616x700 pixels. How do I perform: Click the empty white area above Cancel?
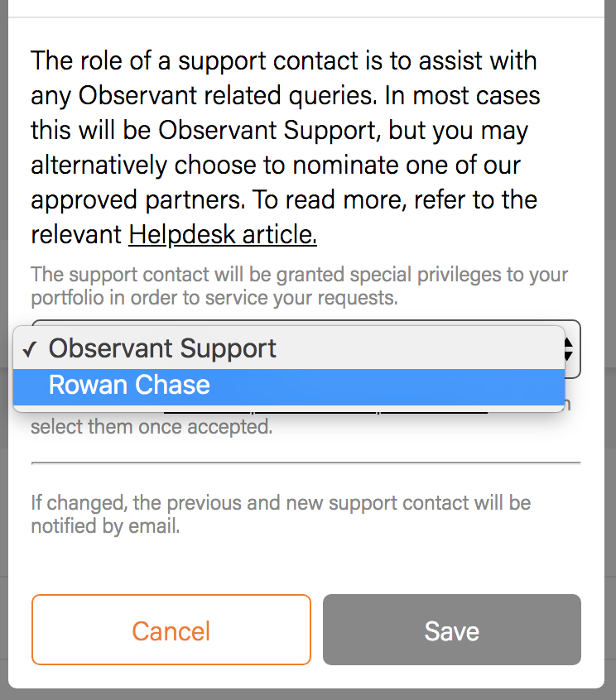coord(306,563)
